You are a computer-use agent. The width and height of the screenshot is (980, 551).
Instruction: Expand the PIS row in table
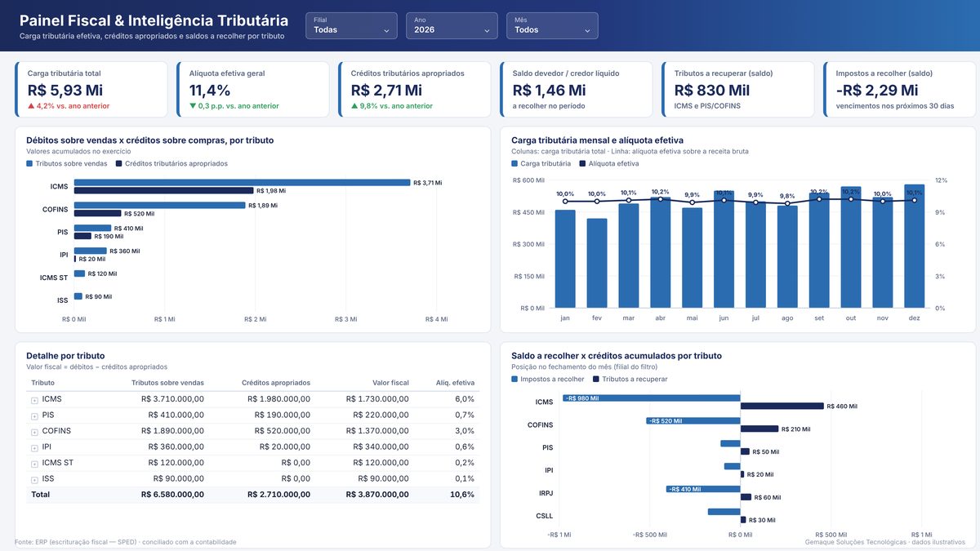[x=34, y=415]
